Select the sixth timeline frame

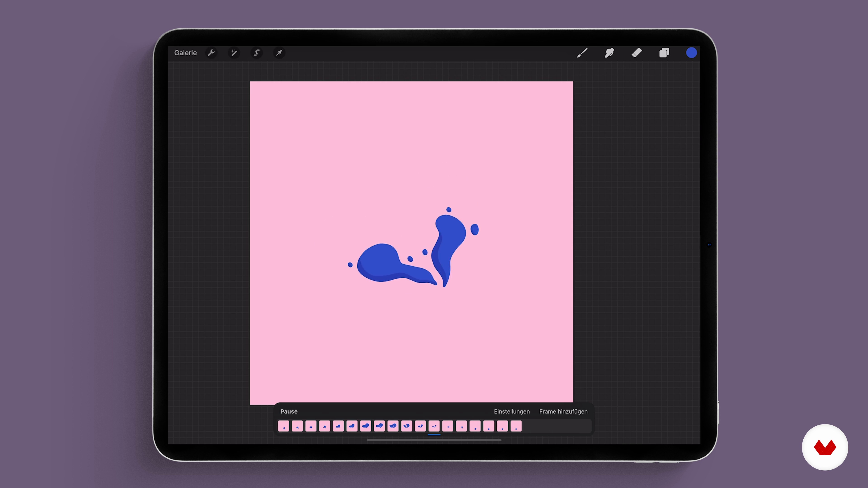coord(352,426)
